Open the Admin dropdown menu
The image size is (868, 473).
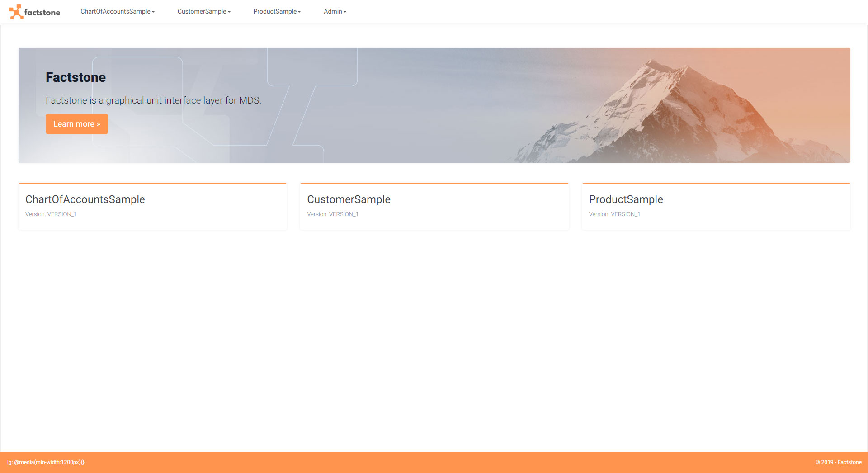(x=335, y=11)
